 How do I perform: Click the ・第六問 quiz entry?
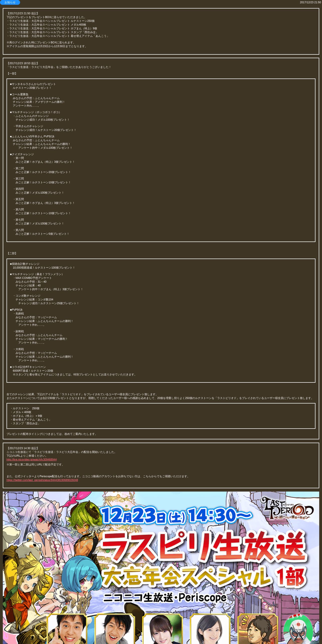click(x=18, y=209)
